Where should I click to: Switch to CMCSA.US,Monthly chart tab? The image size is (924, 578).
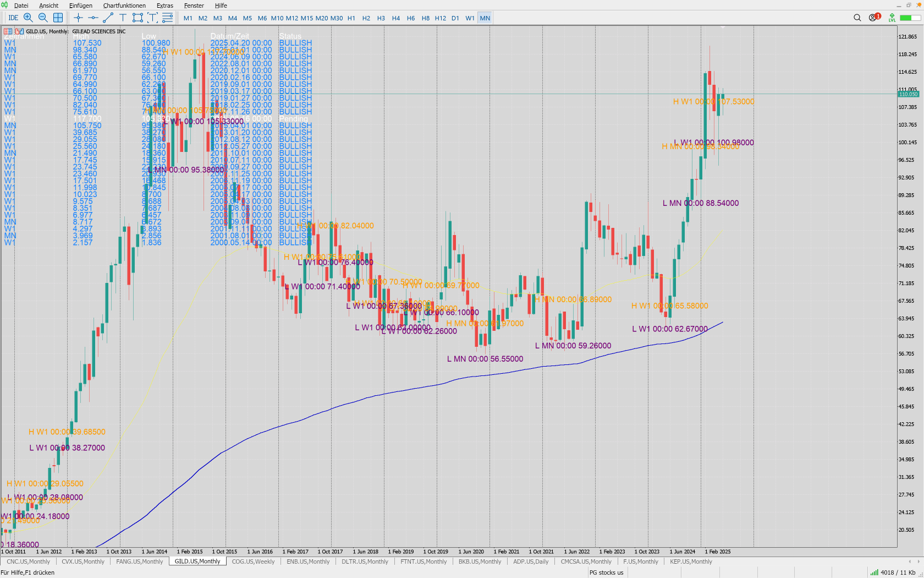586,561
